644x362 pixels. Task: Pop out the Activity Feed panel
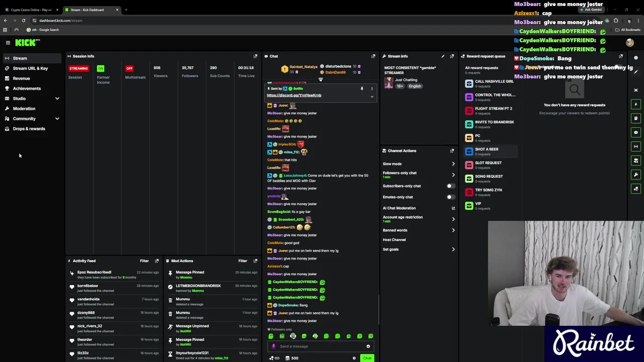point(156,261)
